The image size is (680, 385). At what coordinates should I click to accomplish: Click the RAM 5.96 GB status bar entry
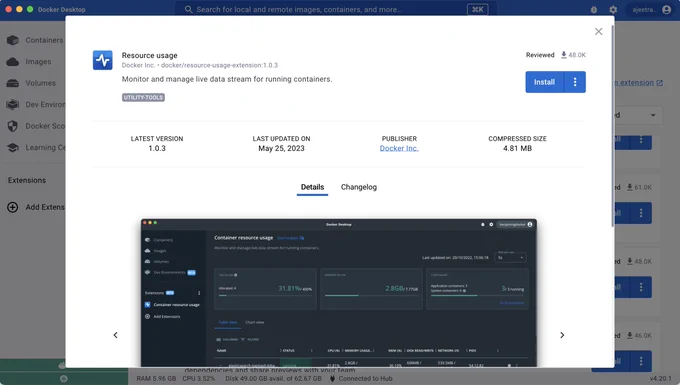[x=156, y=378]
